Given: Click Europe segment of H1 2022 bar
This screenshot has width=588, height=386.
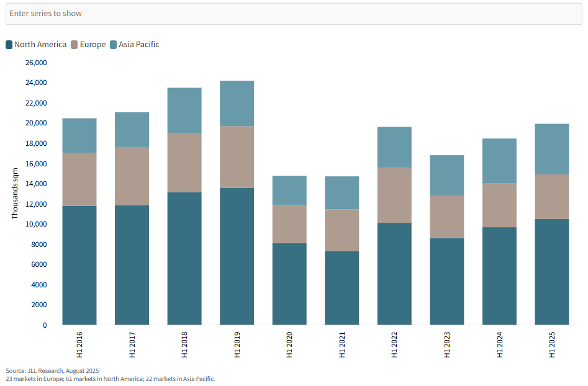Looking at the screenshot, I should click(394, 195).
